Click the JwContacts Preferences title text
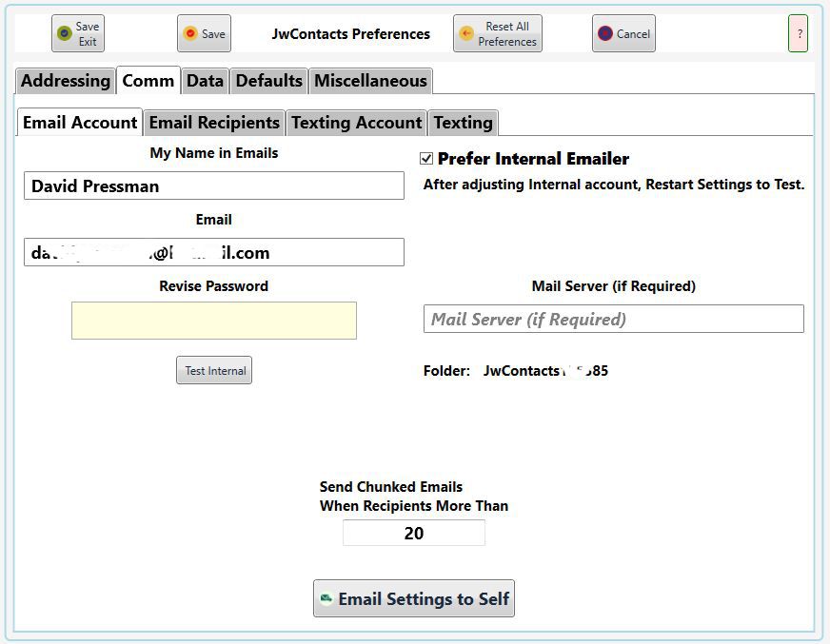830x644 pixels. [x=351, y=34]
